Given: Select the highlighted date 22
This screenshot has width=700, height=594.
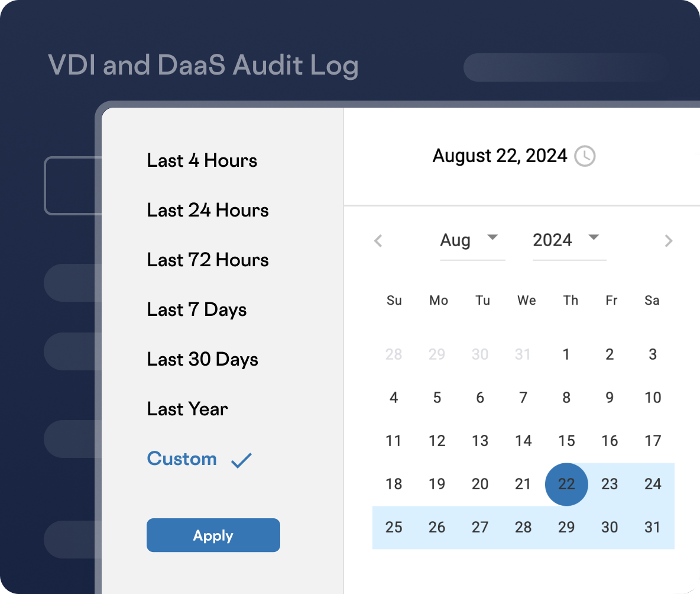Looking at the screenshot, I should tap(566, 484).
